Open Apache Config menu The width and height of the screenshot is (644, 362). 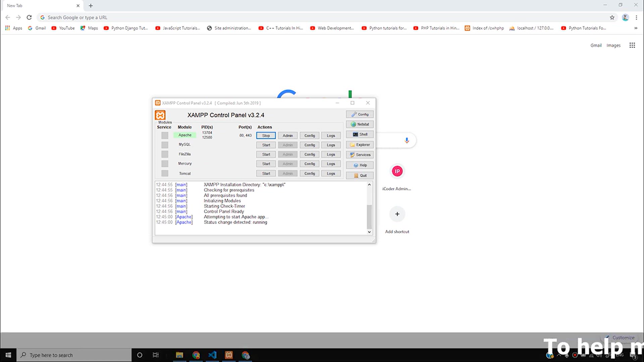(310, 136)
